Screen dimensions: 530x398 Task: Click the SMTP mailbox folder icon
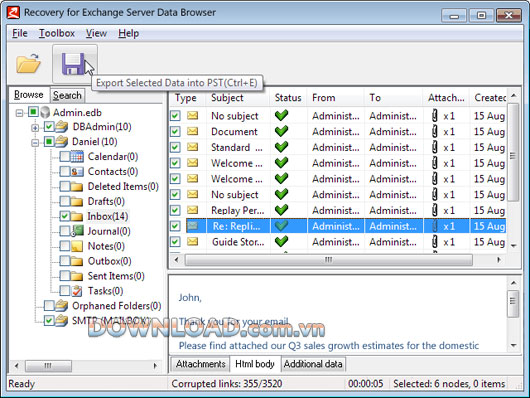pos(62,320)
